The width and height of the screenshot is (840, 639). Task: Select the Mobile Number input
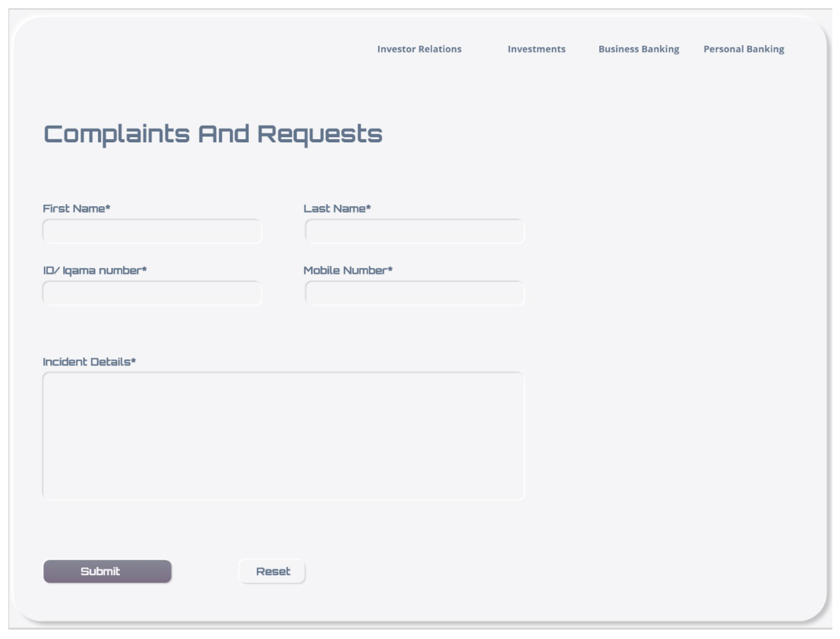[414, 293]
